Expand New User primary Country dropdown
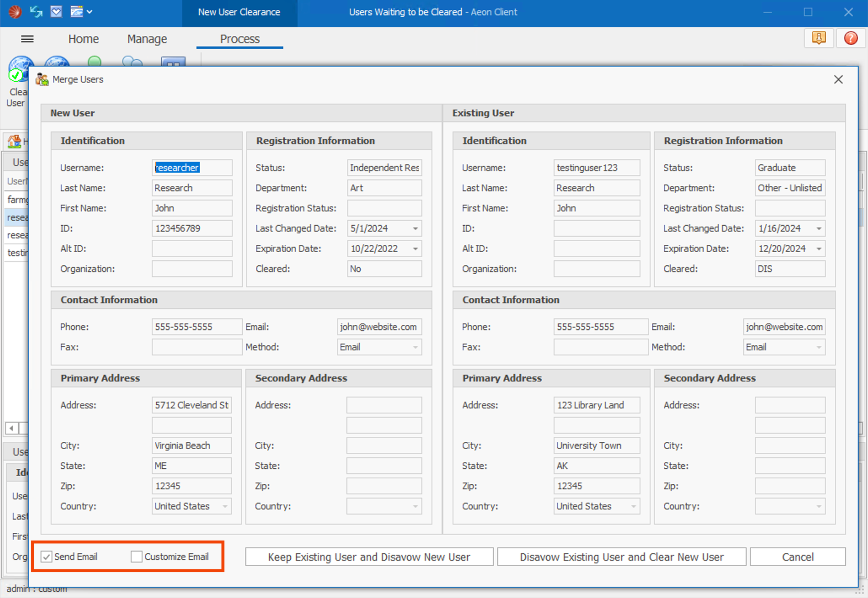868x598 pixels. point(225,506)
